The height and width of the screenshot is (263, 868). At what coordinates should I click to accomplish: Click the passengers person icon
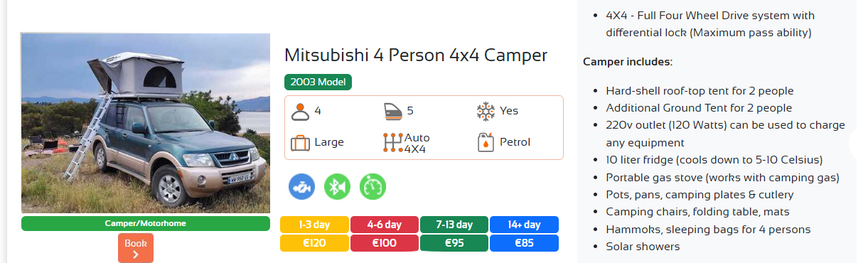click(x=300, y=112)
